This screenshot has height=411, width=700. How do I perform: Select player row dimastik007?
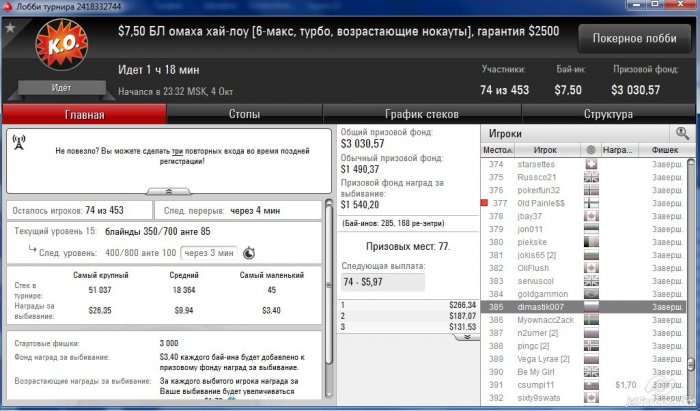point(583,307)
